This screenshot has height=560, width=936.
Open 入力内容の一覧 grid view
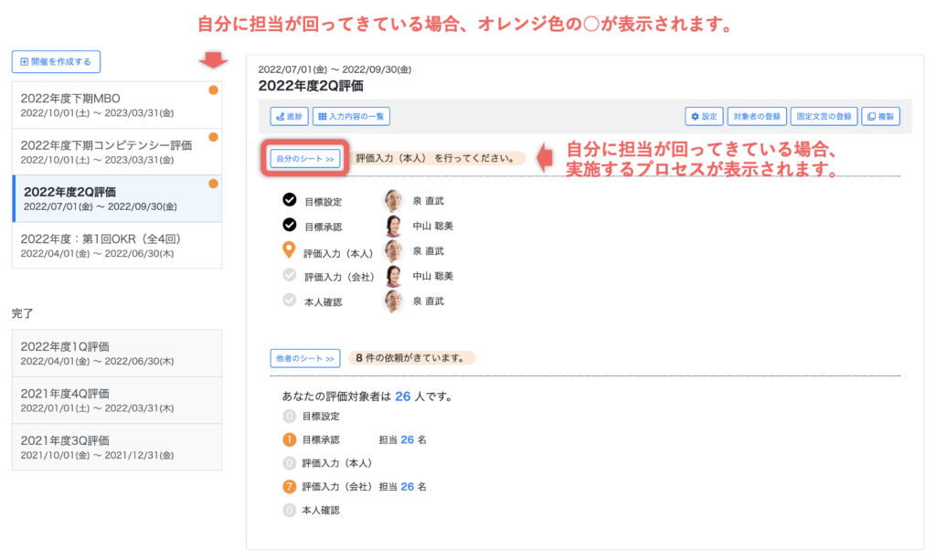(351, 117)
